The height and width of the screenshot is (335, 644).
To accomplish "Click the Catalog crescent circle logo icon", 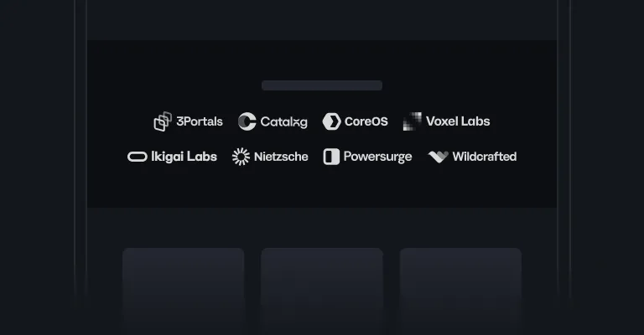I will [x=247, y=121].
